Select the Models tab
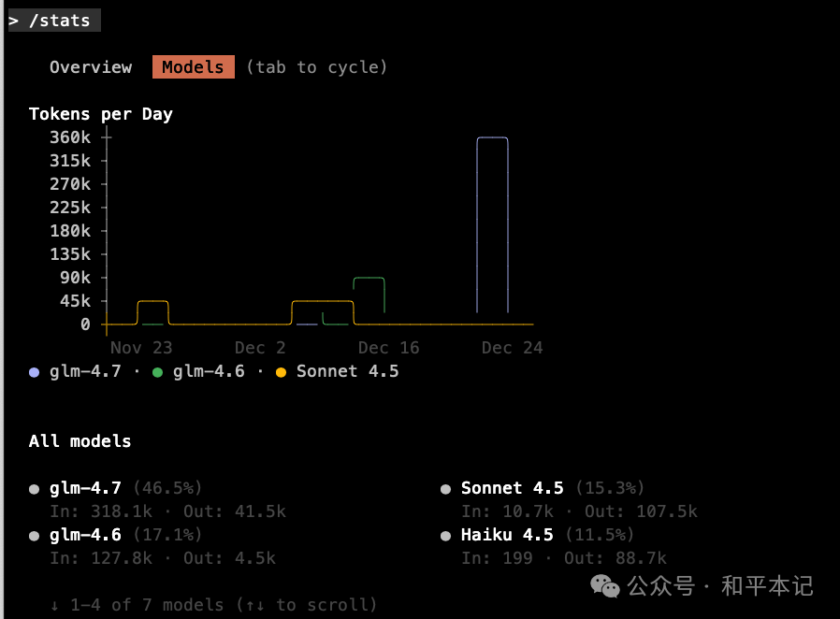This screenshot has height=619, width=840. point(194,67)
